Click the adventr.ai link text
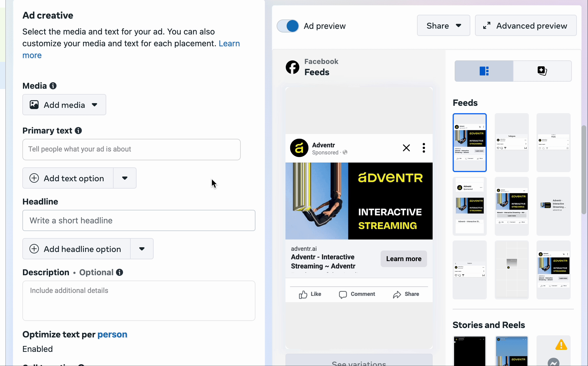This screenshot has width=588, height=366. tap(304, 249)
